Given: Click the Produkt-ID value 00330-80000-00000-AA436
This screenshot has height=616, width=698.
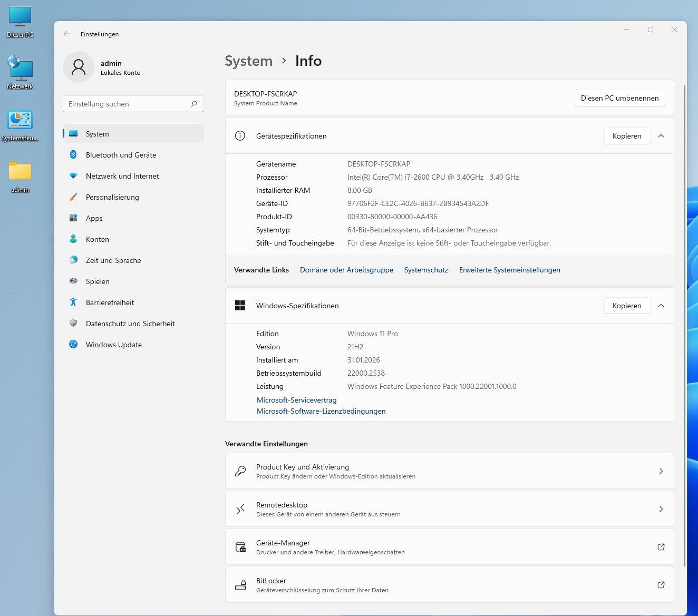Looking at the screenshot, I should tap(392, 217).
